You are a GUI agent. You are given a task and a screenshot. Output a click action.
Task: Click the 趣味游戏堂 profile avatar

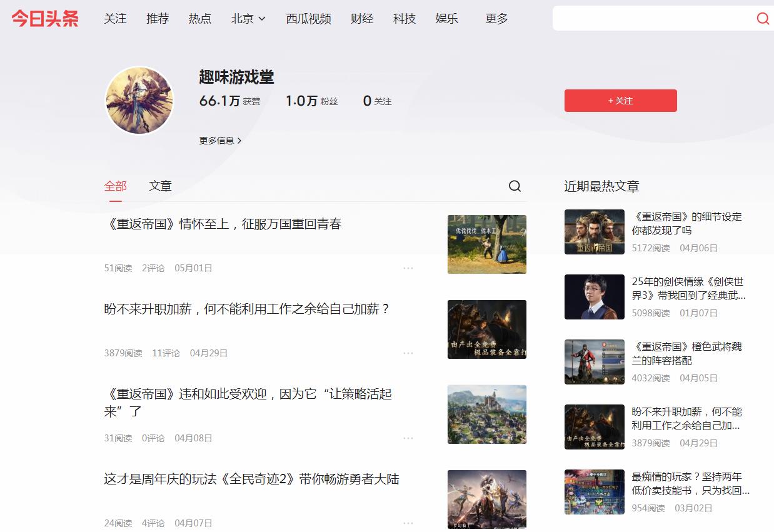pyautogui.click(x=139, y=101)
